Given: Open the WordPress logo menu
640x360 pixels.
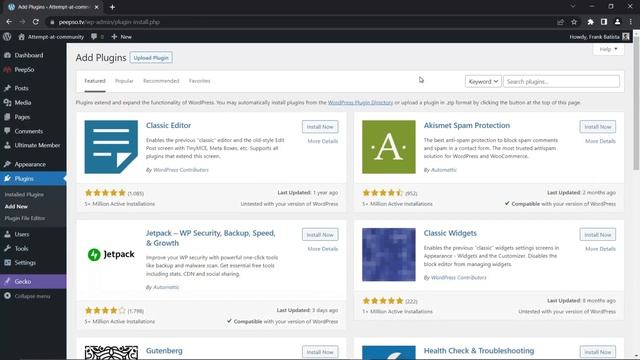Looking at the screenshot, I should (x=7, y=37).
